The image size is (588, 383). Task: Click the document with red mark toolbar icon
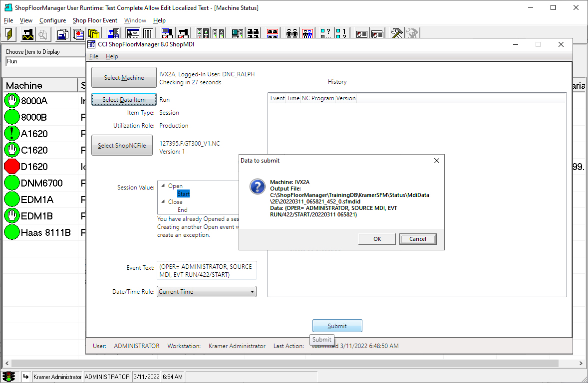[78, 34]
